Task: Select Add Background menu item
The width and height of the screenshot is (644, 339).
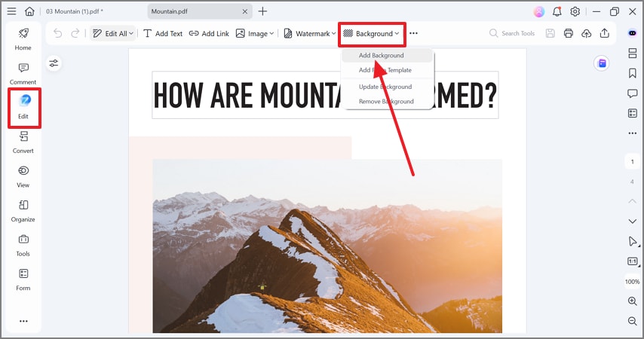Action: coord(388,56)
